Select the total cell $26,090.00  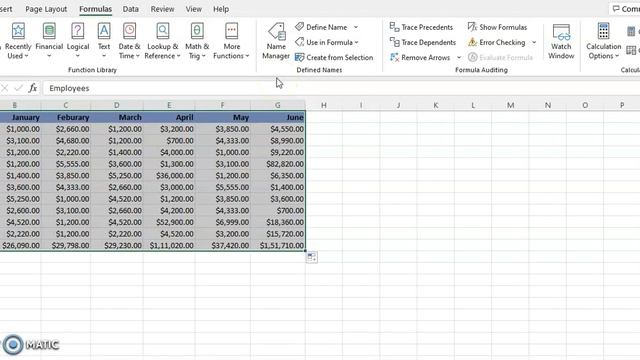pyautogui.click(x=20, y=246)
